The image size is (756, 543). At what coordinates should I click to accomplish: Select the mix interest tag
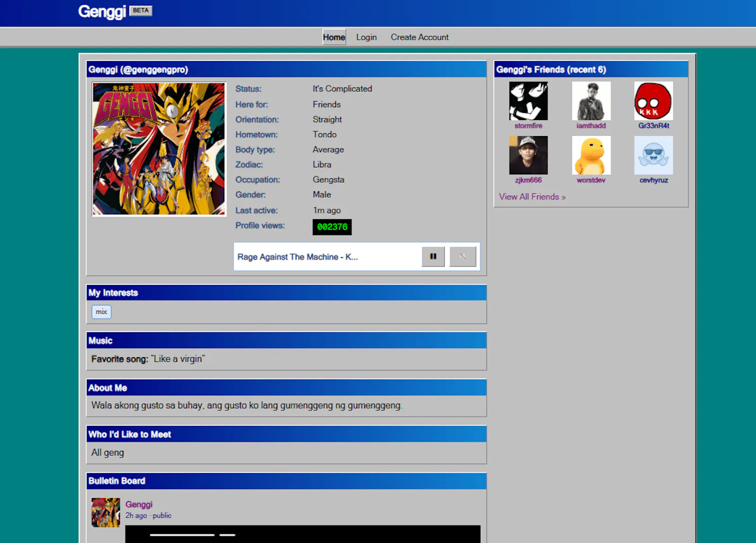[x=102, y=312]
